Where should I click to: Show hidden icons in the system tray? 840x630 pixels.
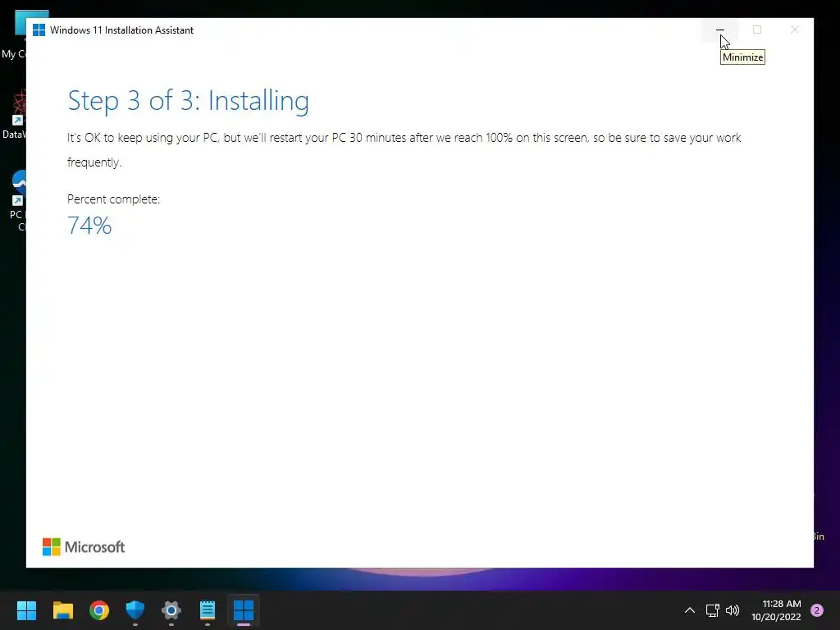tap(689, 610)
